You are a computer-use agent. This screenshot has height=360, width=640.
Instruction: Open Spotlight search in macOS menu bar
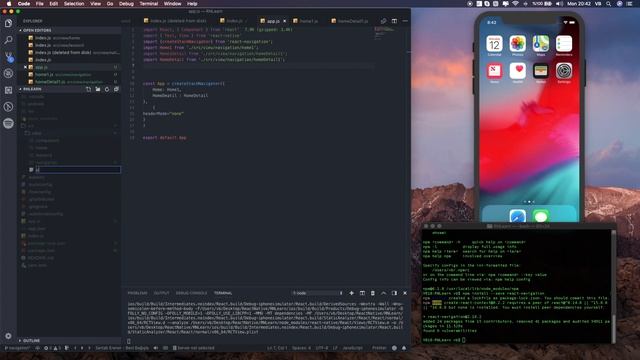point(608,4)
